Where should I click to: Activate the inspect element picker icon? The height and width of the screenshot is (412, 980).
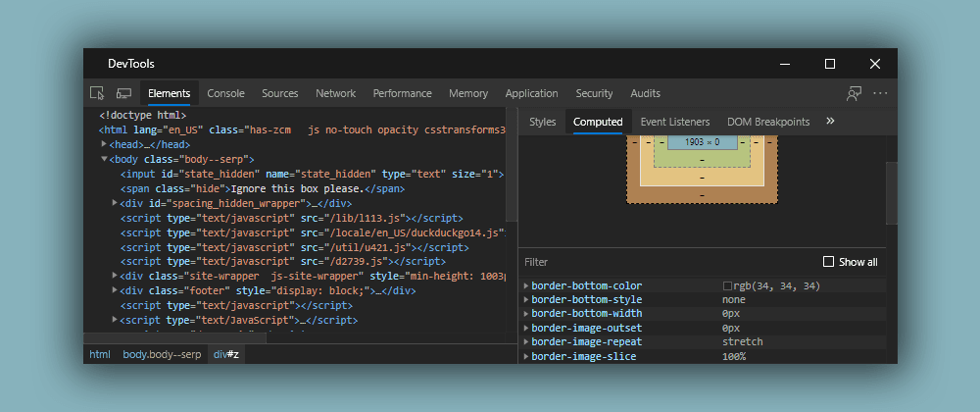(x=97, y=93)
